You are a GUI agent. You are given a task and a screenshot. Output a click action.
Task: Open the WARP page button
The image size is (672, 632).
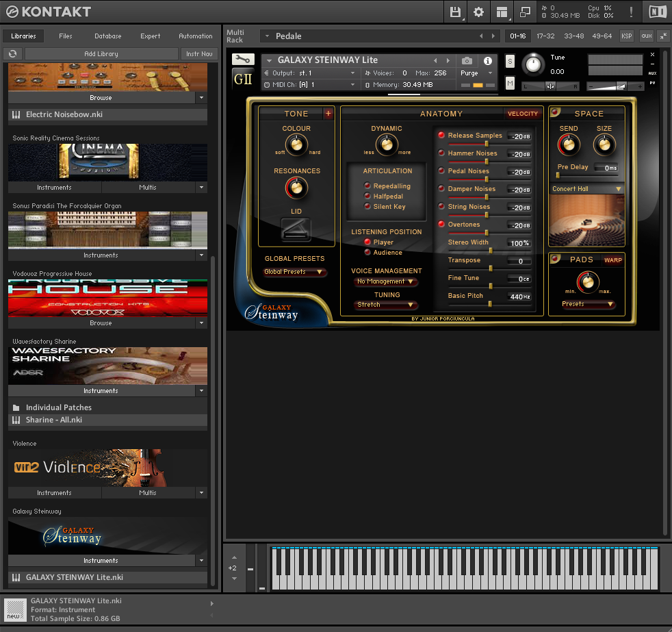(x=613, y=260)
